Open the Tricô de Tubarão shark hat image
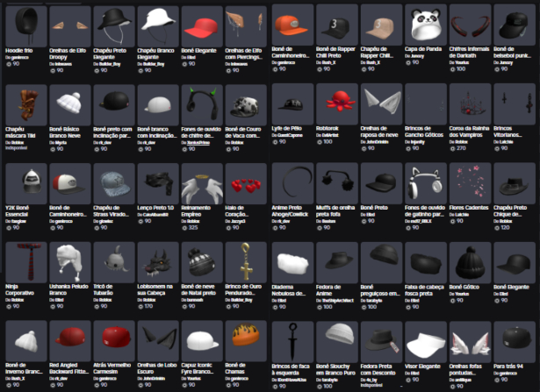 point(114,262)
